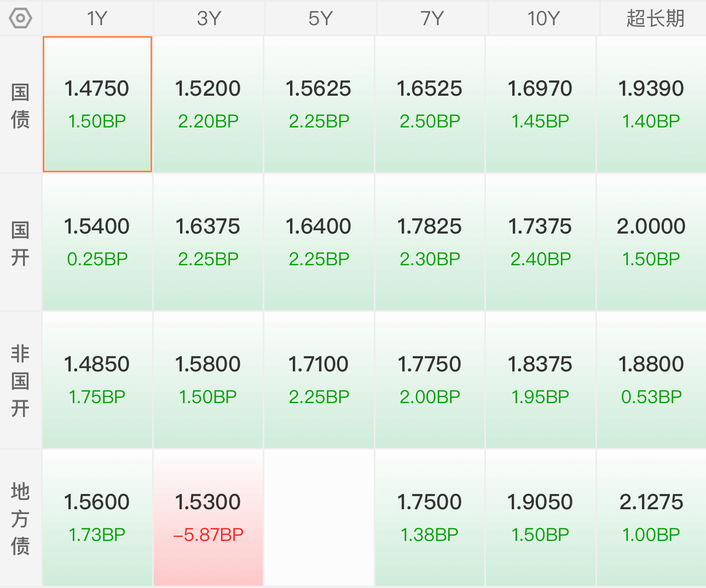Open the hexagon settings icon
The height and width of the screenshot is (588, 706).
(x=20, y=19)
